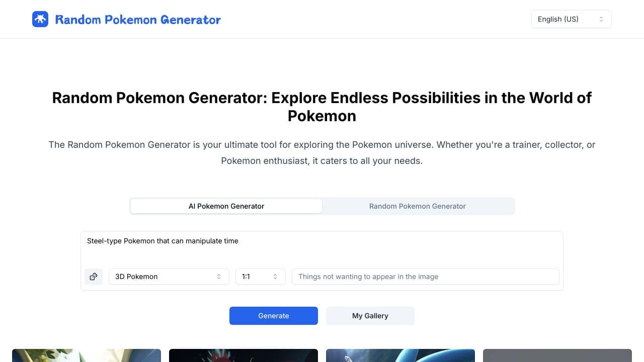Click the blue Generate button
The width and height of the screenshot is (644, 362).
pyautogui.click(x=274, y=316)
